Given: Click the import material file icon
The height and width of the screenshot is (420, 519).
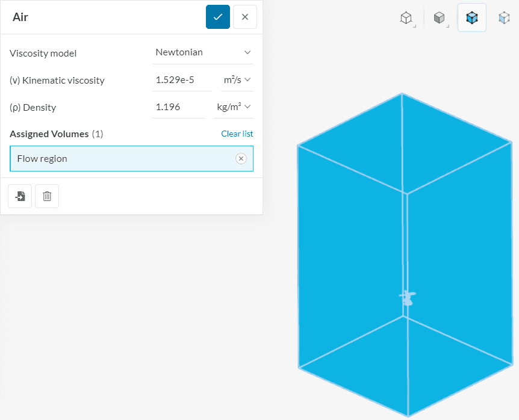Looking at the screenshot, I should pos(20,196).
